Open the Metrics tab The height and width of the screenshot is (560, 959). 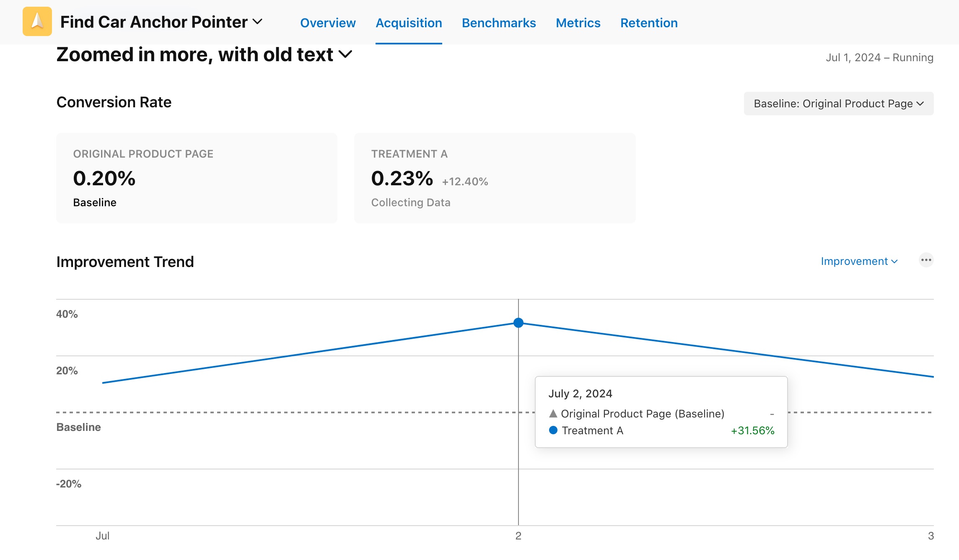pyautogui.click(x=578, y=23)
